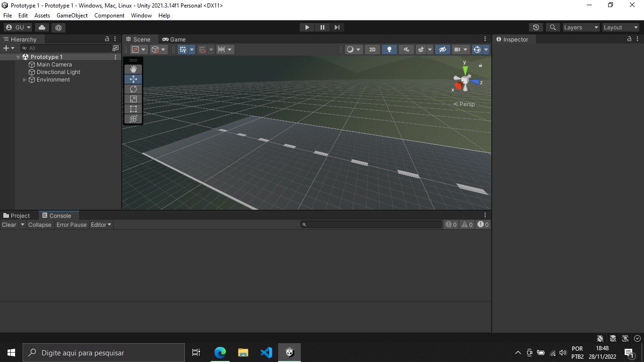This screenshot has width=644, height=362.
Task: Select the Hand view tool
Action: coord(133,69)
